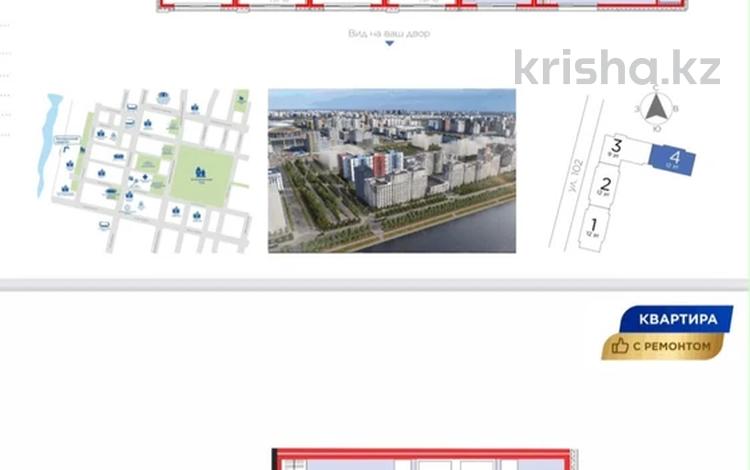Click the turn arrow icon below the map callout
The height and width of the screenshot is (470, 750).
click(66, 149)
